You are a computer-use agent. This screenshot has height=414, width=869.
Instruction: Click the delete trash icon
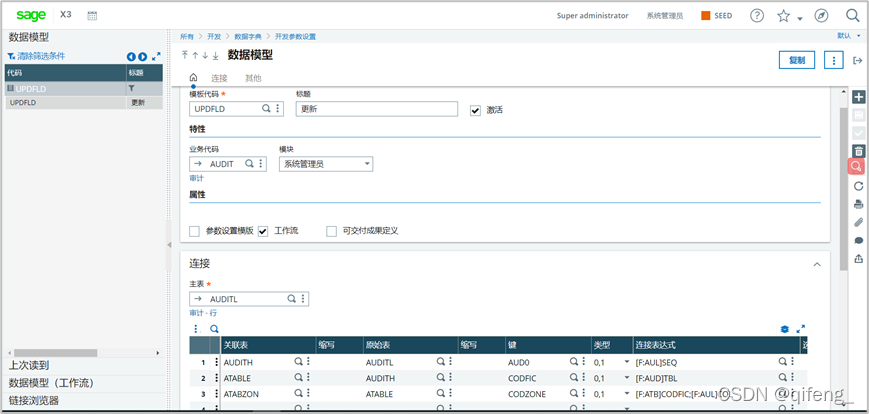(858, 150)
